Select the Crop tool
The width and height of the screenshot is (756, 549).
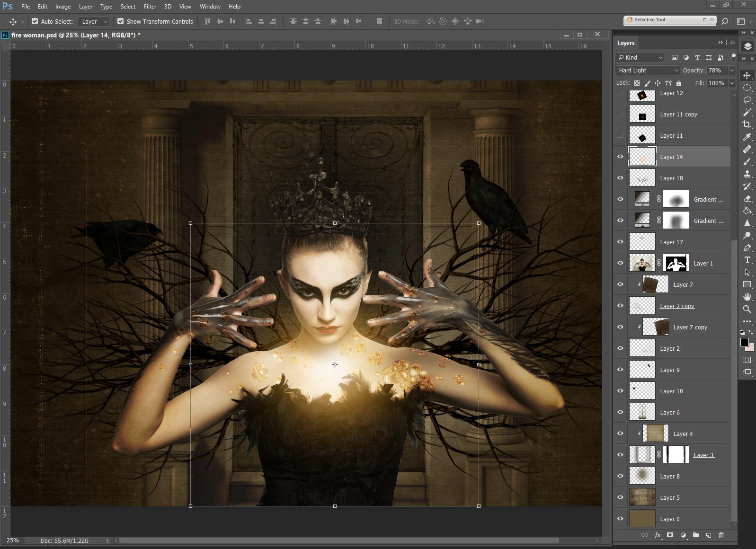pos(747,124)
